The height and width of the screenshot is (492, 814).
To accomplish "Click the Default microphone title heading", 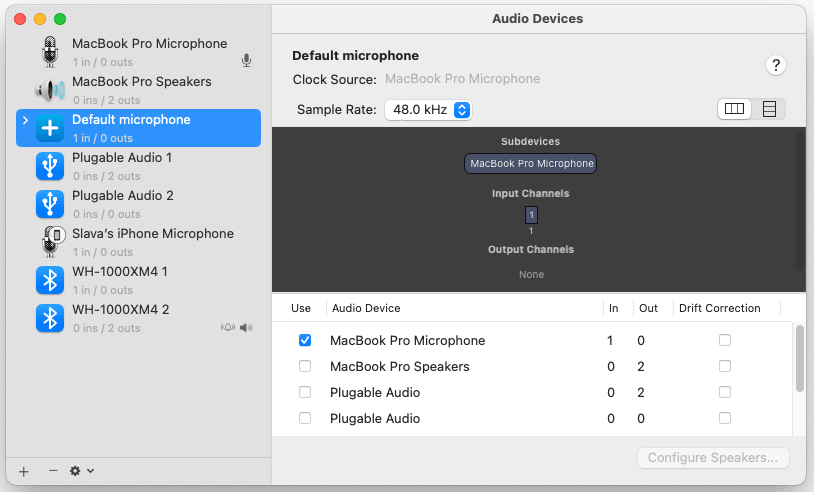I will (356, 56).
